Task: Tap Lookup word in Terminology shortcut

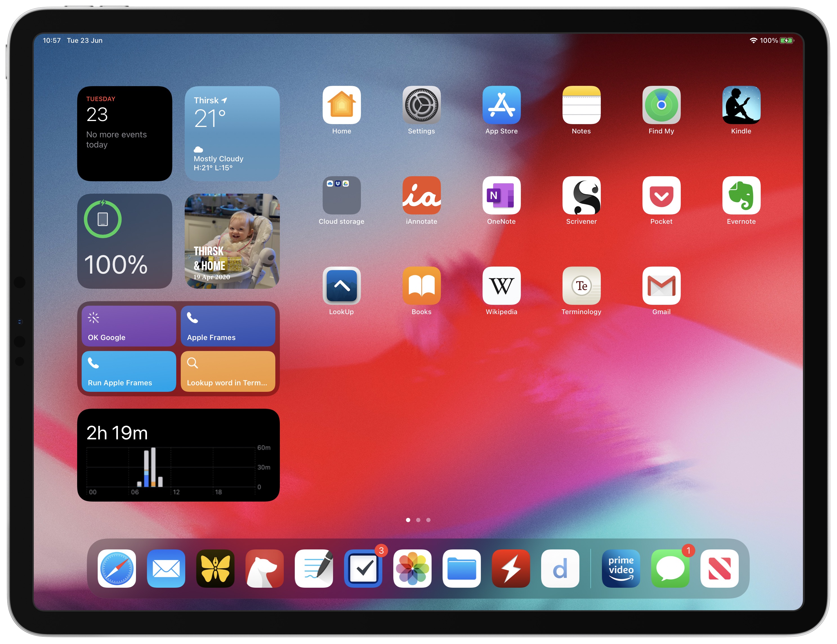Action: [x=227, y=375]
